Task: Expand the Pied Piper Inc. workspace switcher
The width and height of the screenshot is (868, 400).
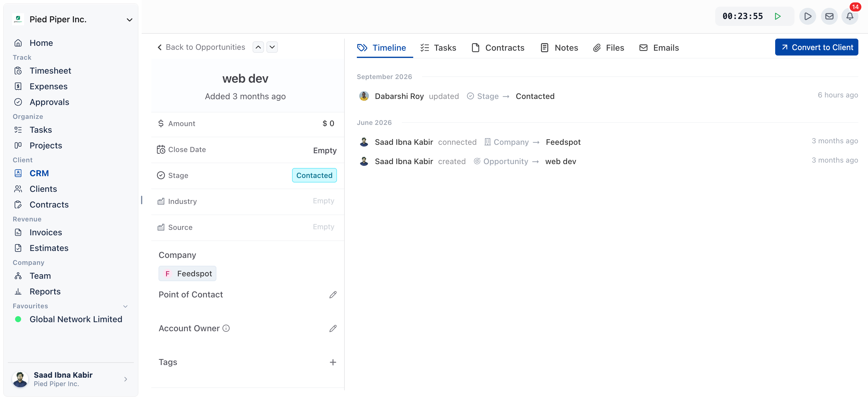Action: point(129,20)
